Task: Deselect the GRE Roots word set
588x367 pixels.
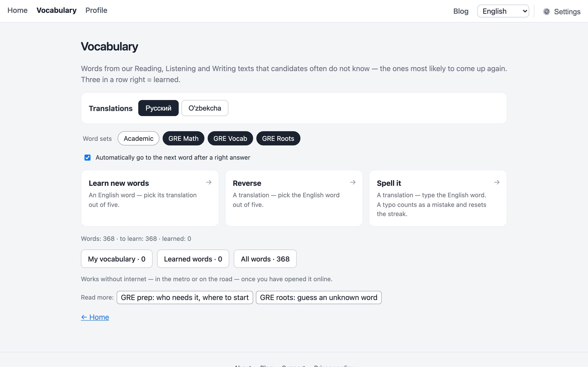Action: (x=278, y=138)
